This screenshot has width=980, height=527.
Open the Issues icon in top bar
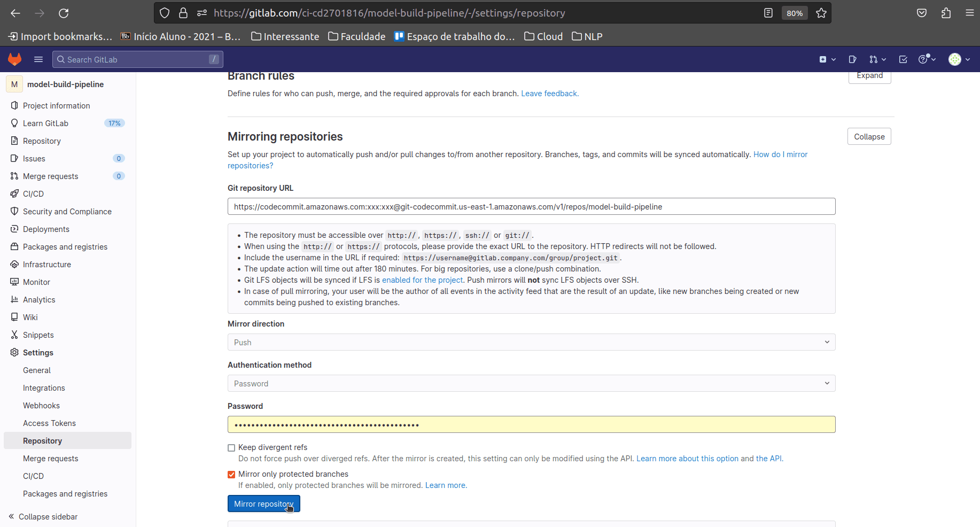pos(852,59)
